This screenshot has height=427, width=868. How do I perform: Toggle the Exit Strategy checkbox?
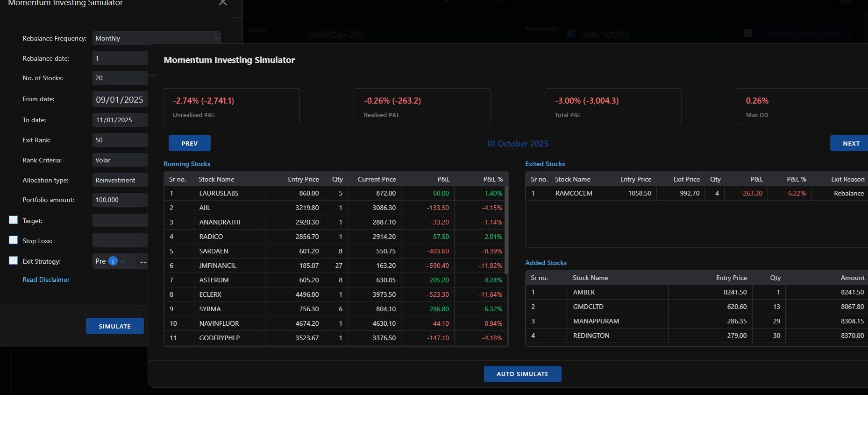[x=14, y=261]
